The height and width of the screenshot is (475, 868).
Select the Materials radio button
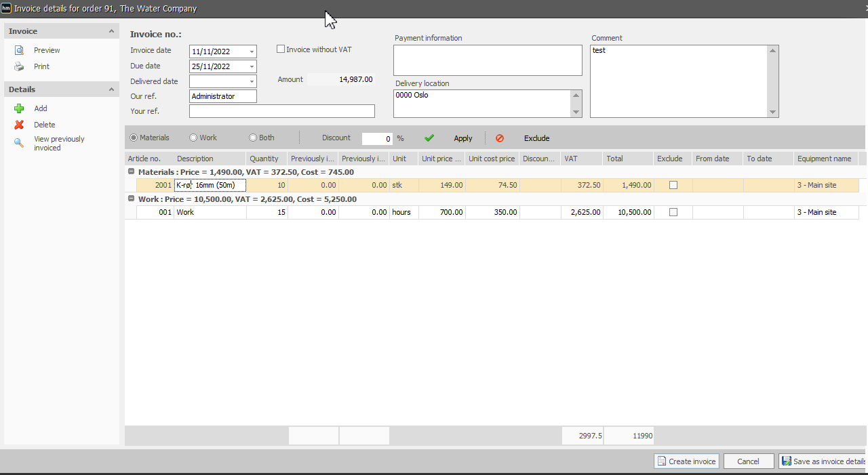pyautogui.click(x=134, y=138)
